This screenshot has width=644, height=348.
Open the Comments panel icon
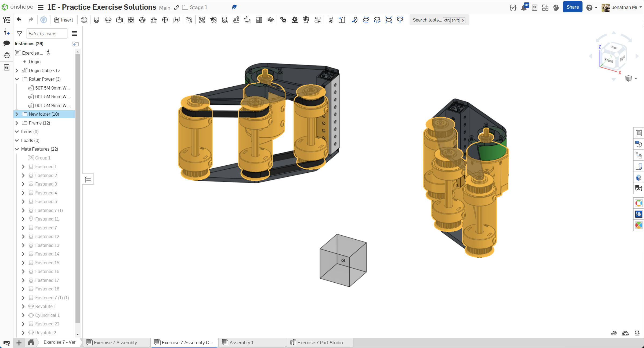point(6,43)
